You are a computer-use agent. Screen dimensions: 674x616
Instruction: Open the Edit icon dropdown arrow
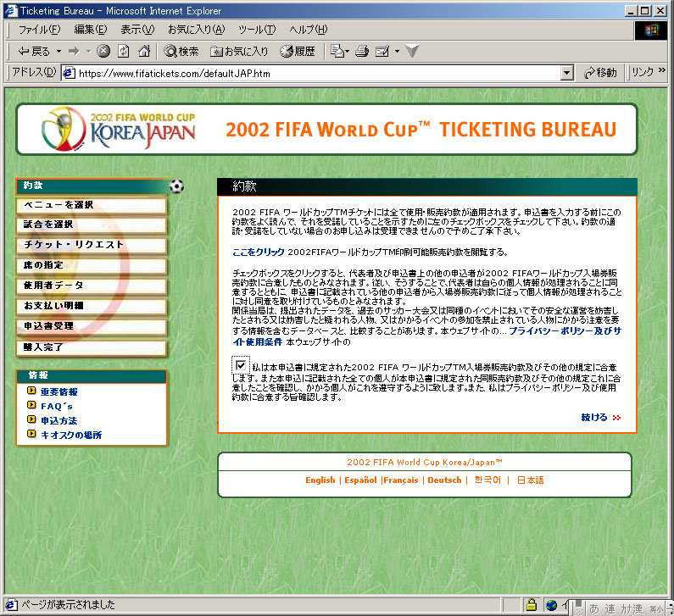[397, 52]
